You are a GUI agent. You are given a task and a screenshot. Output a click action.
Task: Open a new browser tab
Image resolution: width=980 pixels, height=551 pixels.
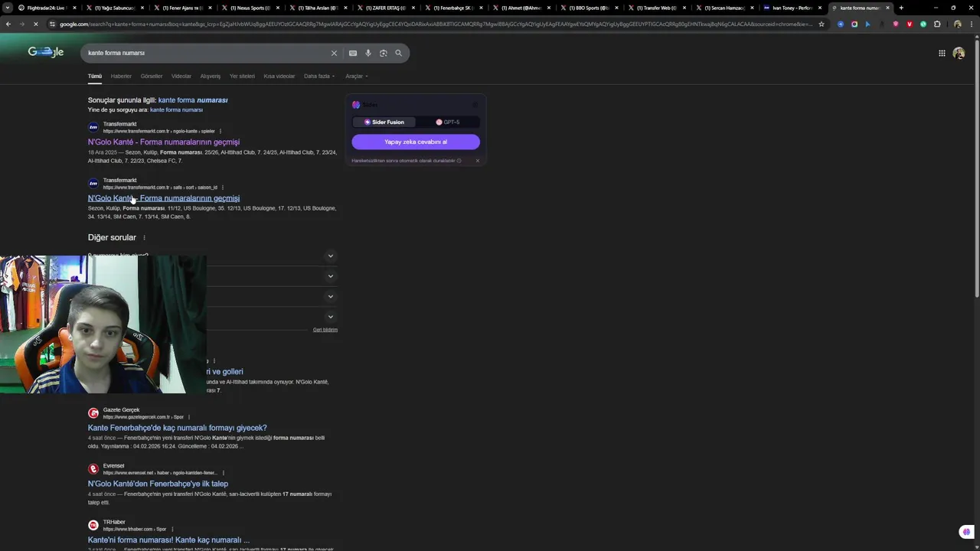pyautogui.click(x=901, y=8)
